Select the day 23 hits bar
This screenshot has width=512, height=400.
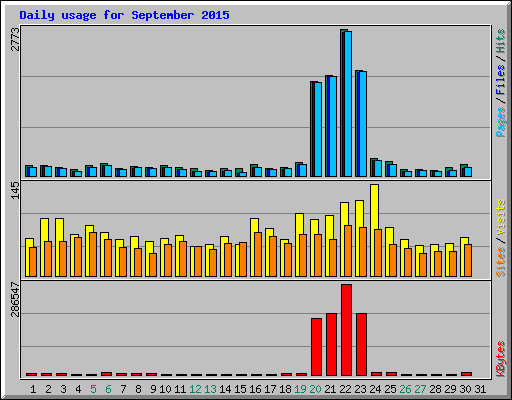[357, 124]
